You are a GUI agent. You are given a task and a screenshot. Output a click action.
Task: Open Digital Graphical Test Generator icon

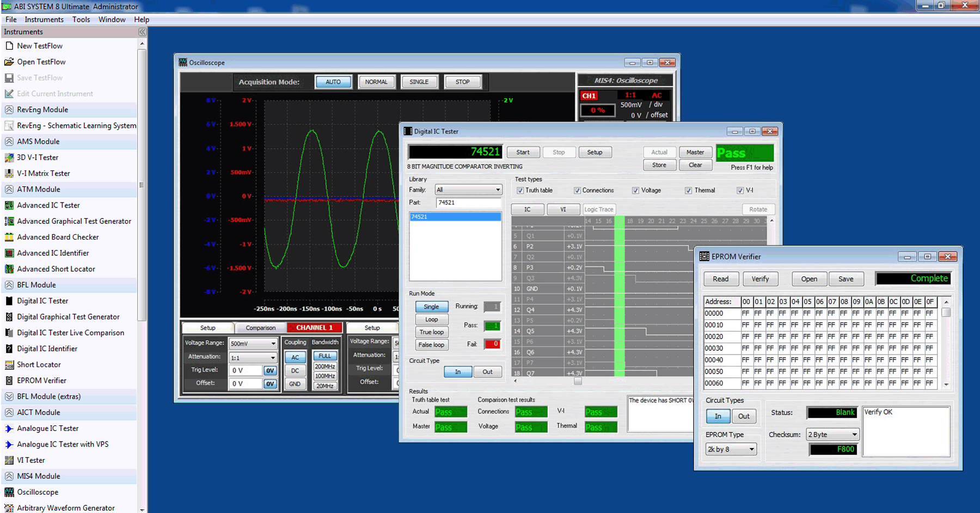coord(9,317)
